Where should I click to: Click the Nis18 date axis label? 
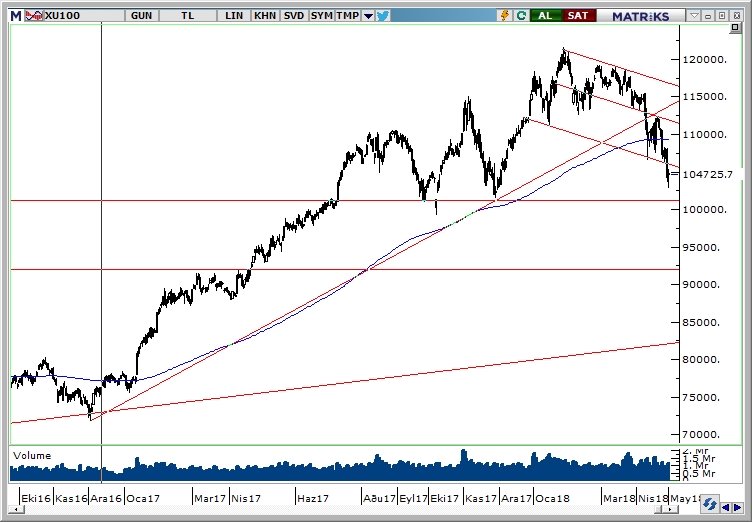pyautogui.click(x=653, y=498)
